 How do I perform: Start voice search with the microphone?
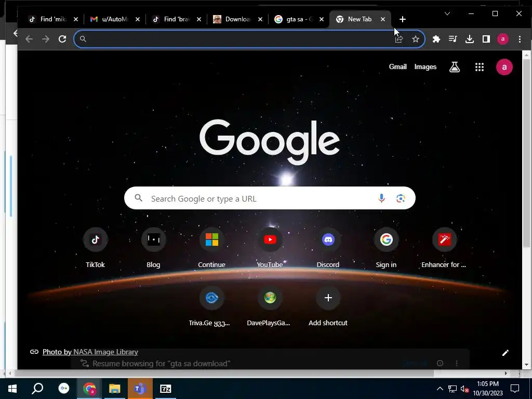point(381,198)
